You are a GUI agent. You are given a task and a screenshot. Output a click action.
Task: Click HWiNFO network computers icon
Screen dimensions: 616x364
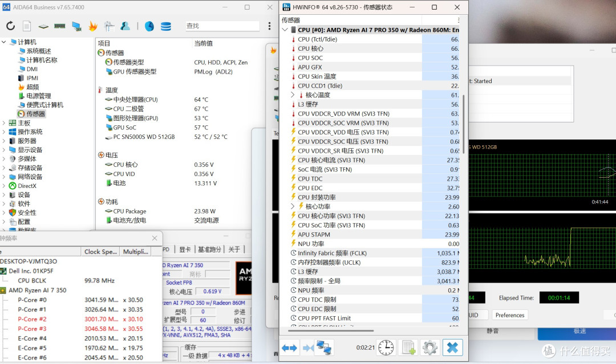(x=325, y=347)
